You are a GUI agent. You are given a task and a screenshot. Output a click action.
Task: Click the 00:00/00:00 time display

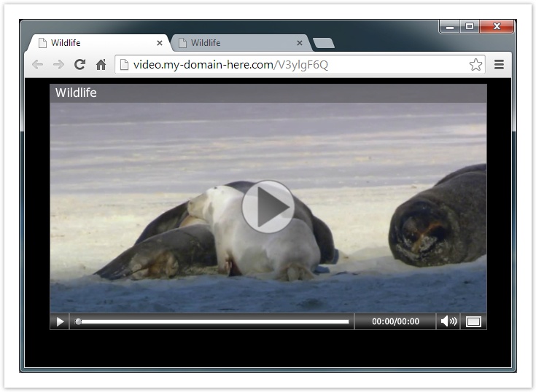pyautogui.click(x=395, y=321)
